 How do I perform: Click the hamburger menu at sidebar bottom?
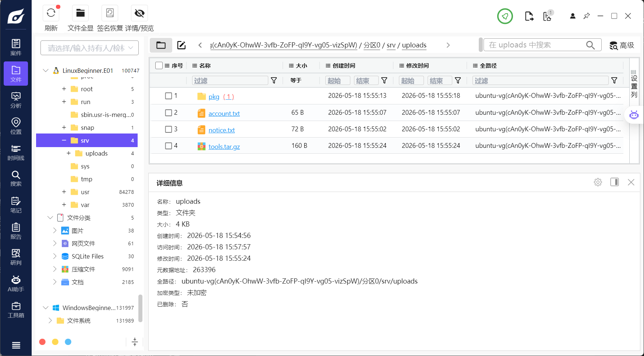[16, 345]
